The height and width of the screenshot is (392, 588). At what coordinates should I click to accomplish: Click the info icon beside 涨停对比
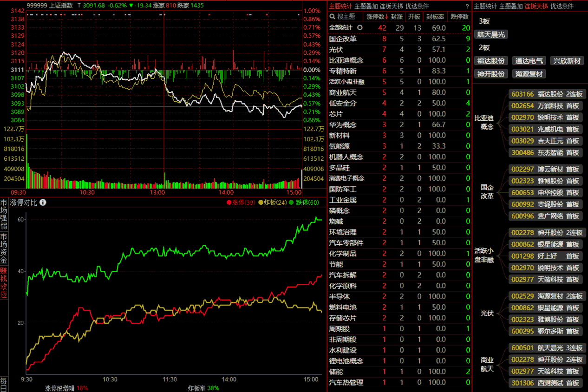(43, 203)
